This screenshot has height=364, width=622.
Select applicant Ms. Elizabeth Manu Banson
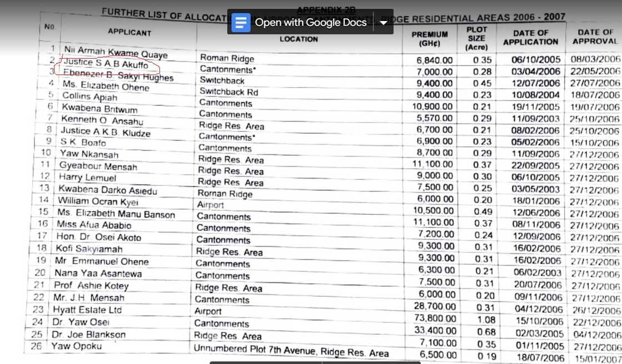(116, 214)
